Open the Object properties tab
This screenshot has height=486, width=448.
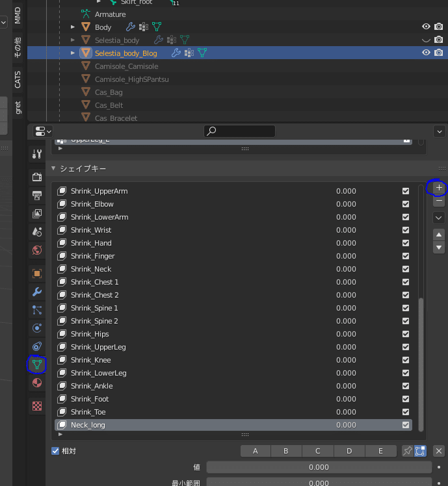click(x=37, y=274)
